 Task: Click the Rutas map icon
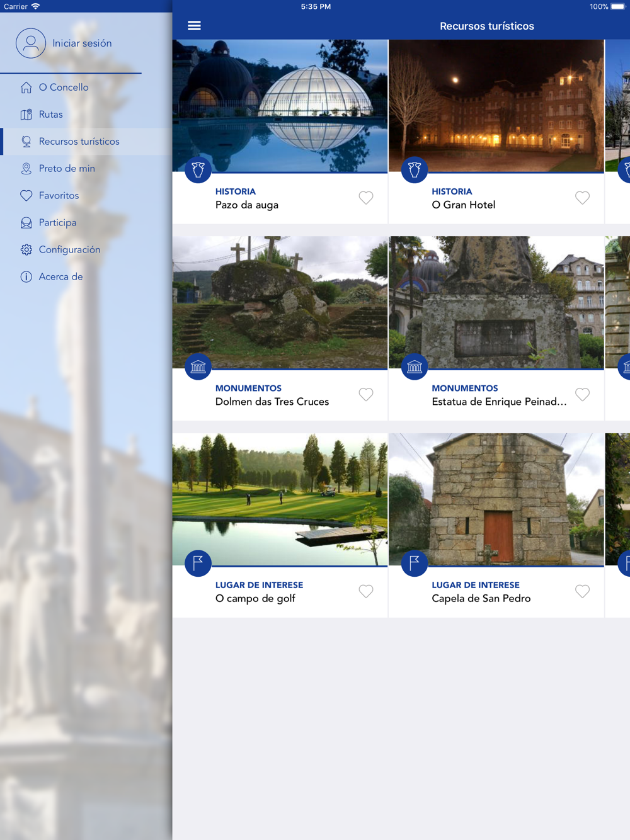[26, 115]
